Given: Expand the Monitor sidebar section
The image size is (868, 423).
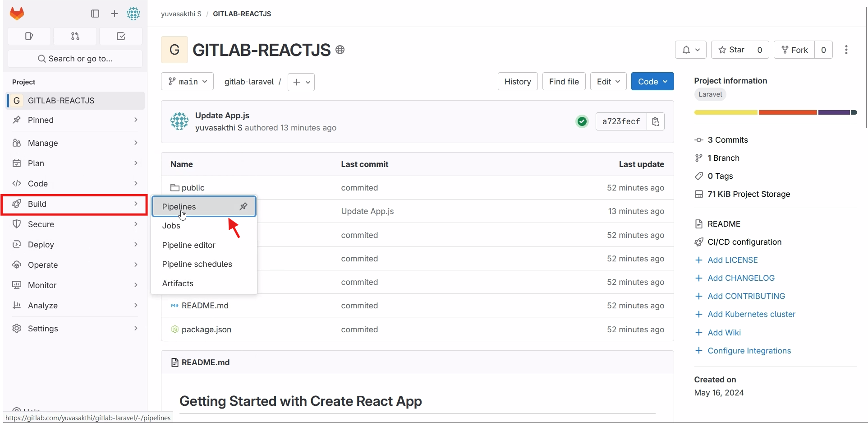Looking at the screenshot, I should [75, 285].
